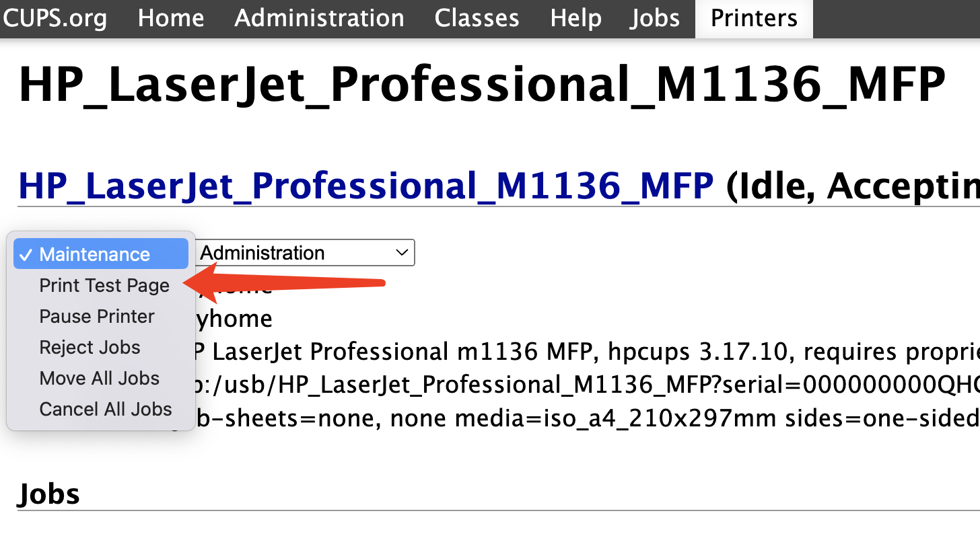Viewport: 980px width, 534px height.
Task: Click the printer status text starting '(Idle, Acceptin'
Action: (853, 186)
